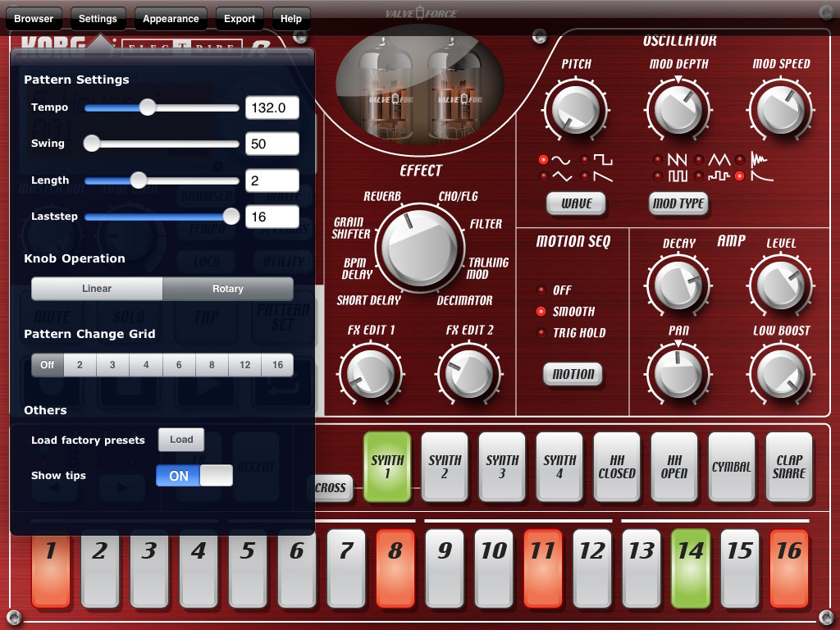Click the triangle mod type icon

pos(719,160)
